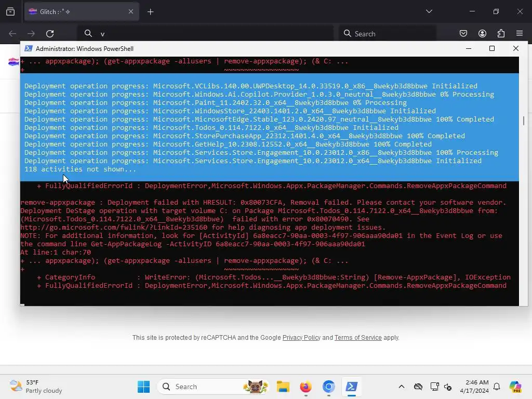
Task: Reload the current page
Action: click(x=50, y=34)
